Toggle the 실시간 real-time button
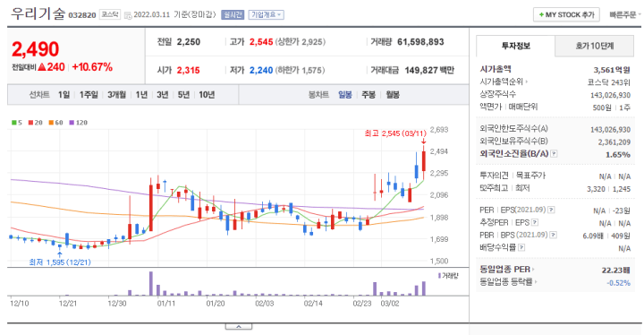Viewport: 644px width, 335px height. coord(233,15)
